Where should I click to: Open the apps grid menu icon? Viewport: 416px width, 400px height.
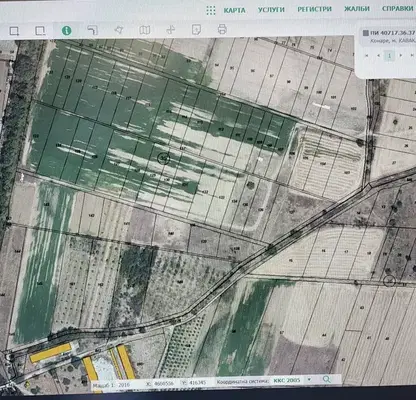click(211, 10)
